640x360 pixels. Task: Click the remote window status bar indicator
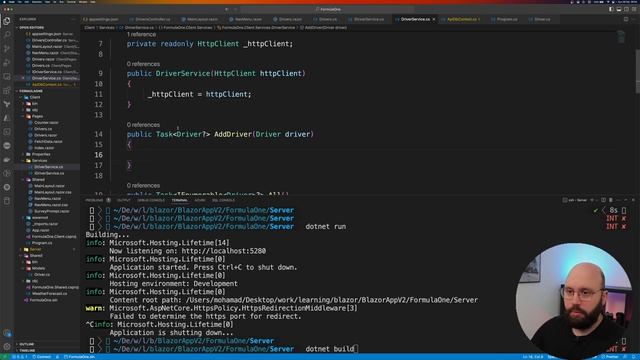click(x=4, y=357)
